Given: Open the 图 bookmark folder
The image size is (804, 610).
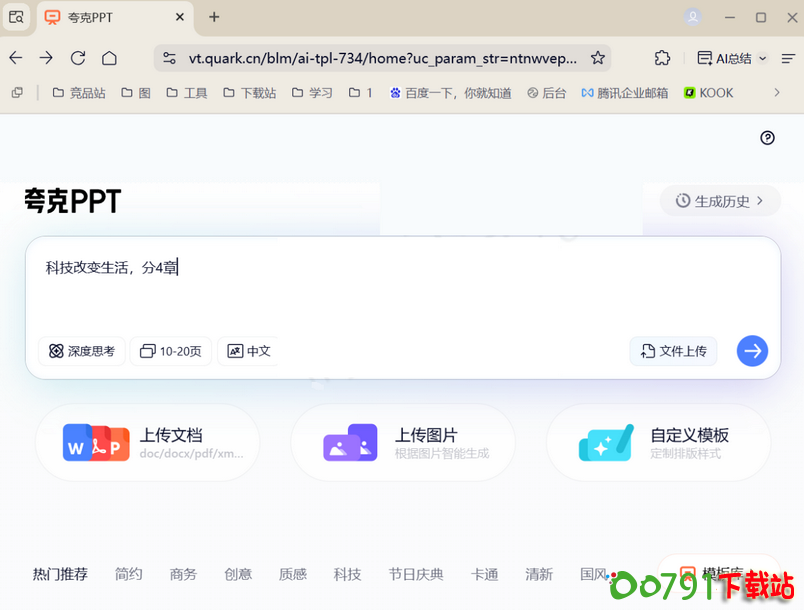Looking at the screenshot, I should point(136,93).
